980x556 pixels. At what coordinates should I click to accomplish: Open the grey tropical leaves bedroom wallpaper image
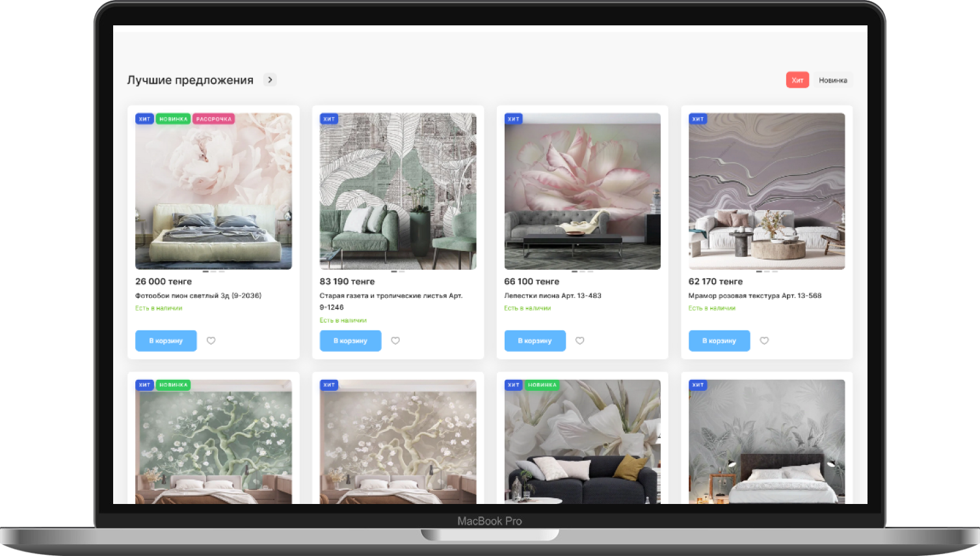click(x=767, y=442)
